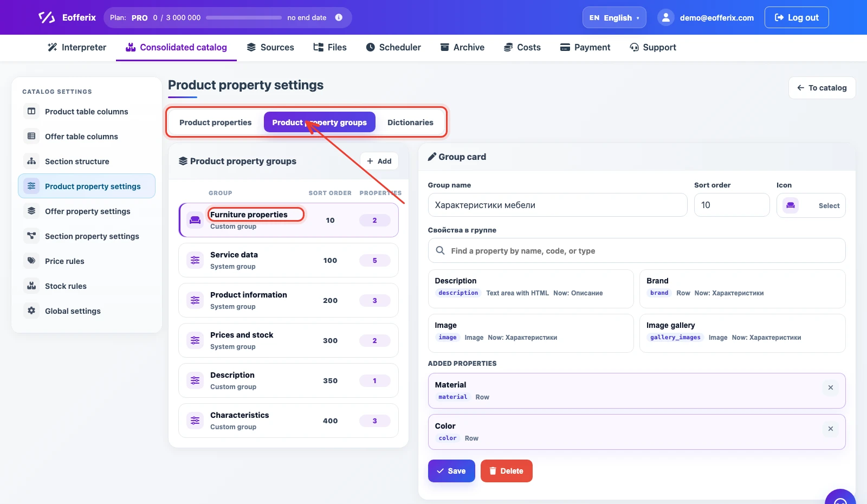Click the Stock rules boxes icon

tap(31, 286)
